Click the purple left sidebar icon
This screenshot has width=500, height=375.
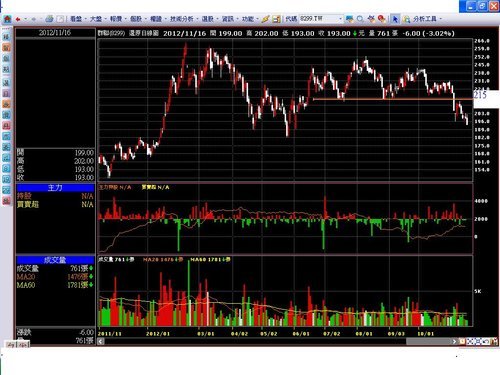tap(6, 94)
